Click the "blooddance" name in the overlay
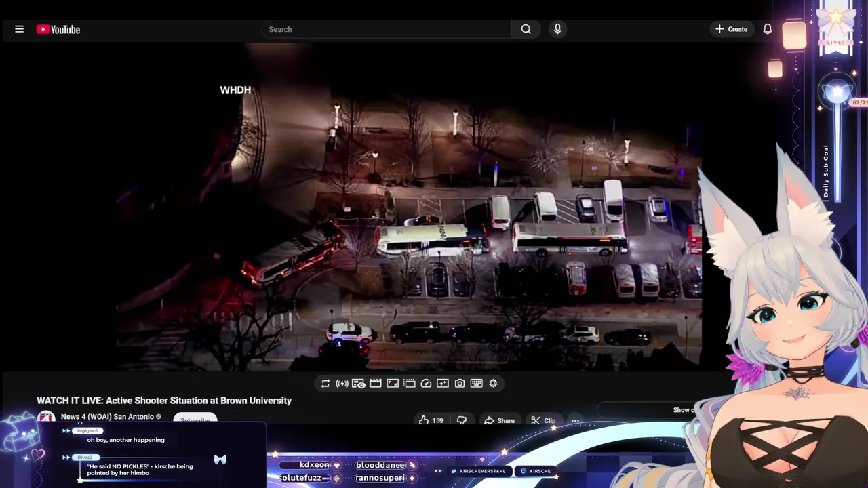Image resolution: width=868 pixels, height=488 pixels. pos(380,465)
